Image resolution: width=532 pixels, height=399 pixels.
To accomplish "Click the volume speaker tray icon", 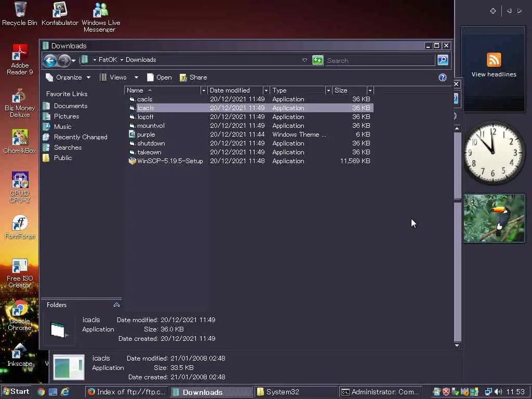I will 498,392.
